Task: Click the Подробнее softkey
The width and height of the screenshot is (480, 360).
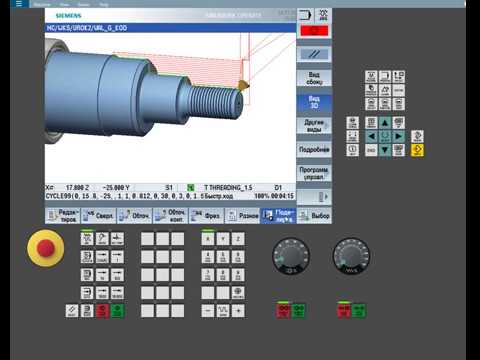Action: [x=314, y=149]
